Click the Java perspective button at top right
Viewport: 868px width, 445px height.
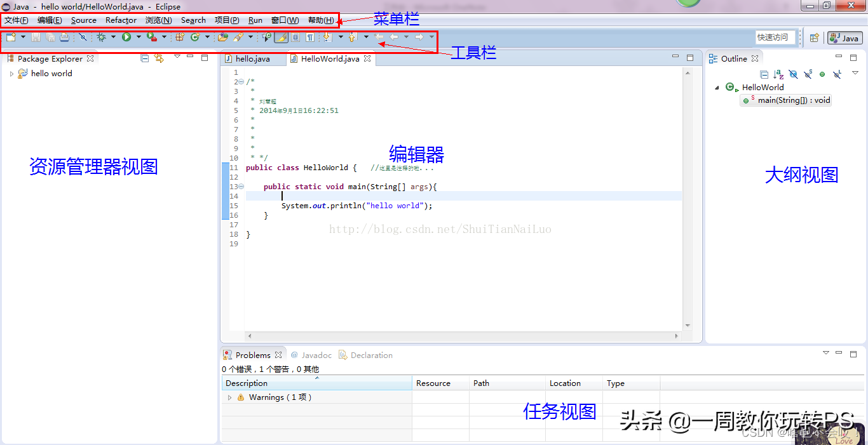[x=844, y=37]
